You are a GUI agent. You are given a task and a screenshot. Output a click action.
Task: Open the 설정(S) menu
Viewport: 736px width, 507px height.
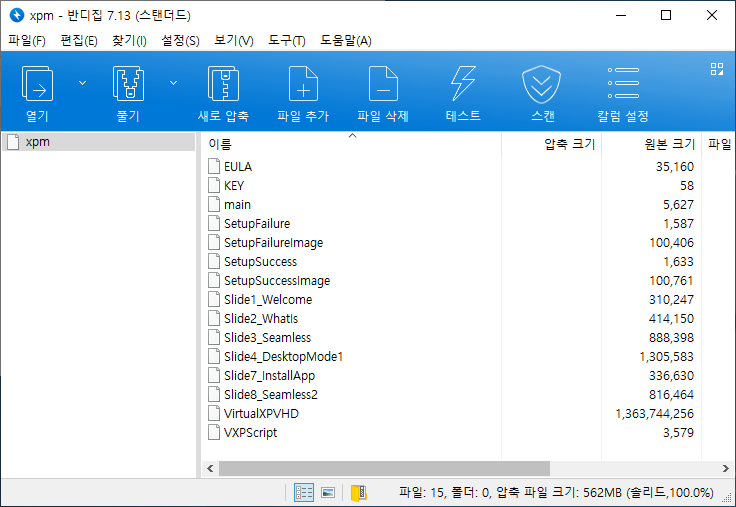[180, 41]
